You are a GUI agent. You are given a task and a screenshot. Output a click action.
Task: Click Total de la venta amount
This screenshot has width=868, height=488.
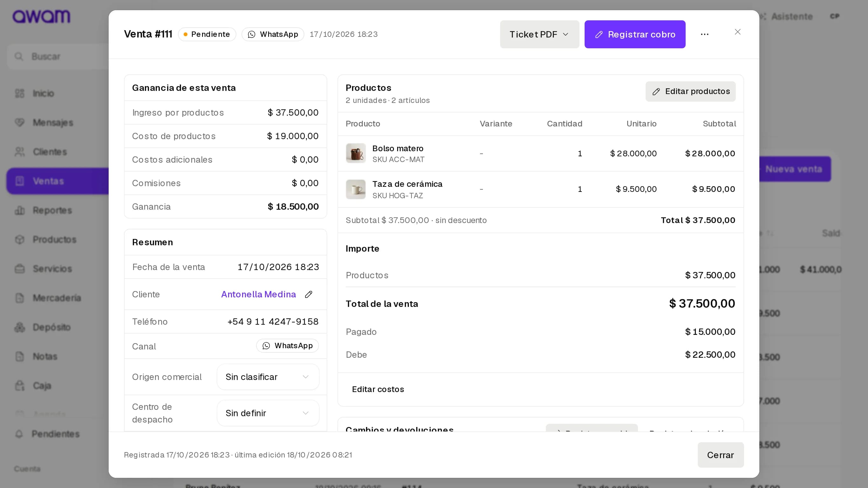click(702, 304)
